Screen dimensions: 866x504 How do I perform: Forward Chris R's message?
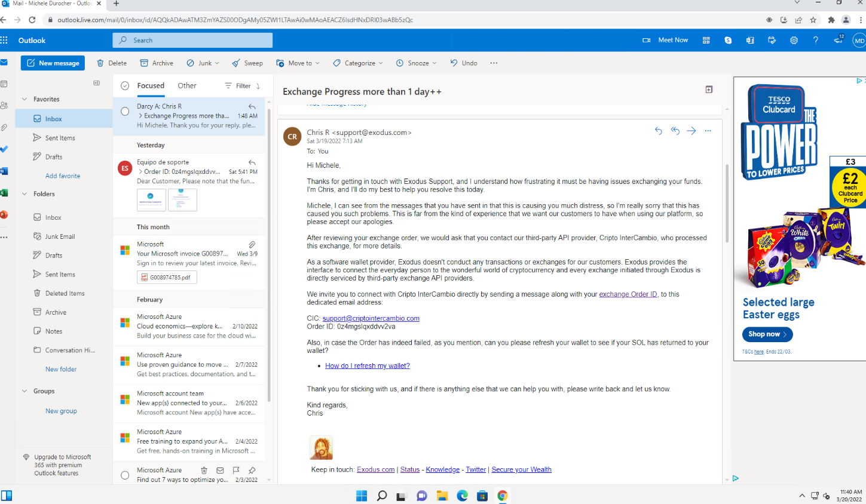[691, 131]
